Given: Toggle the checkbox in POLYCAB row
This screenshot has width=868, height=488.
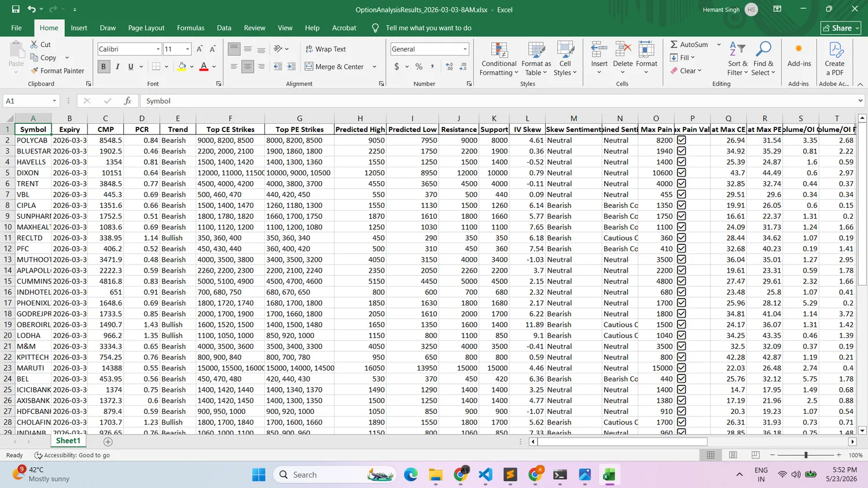Looking at the screenshot, I should 681,140.
